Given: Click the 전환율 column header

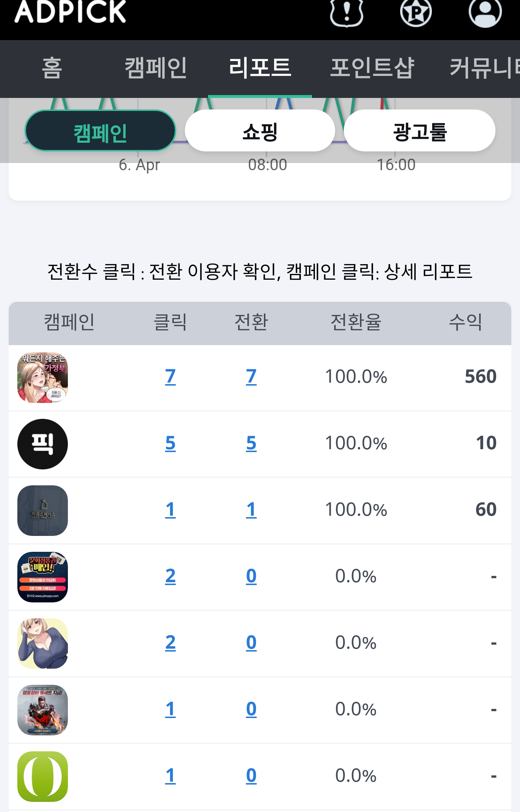Looking at the screenshot, I should tap(356, 322).
